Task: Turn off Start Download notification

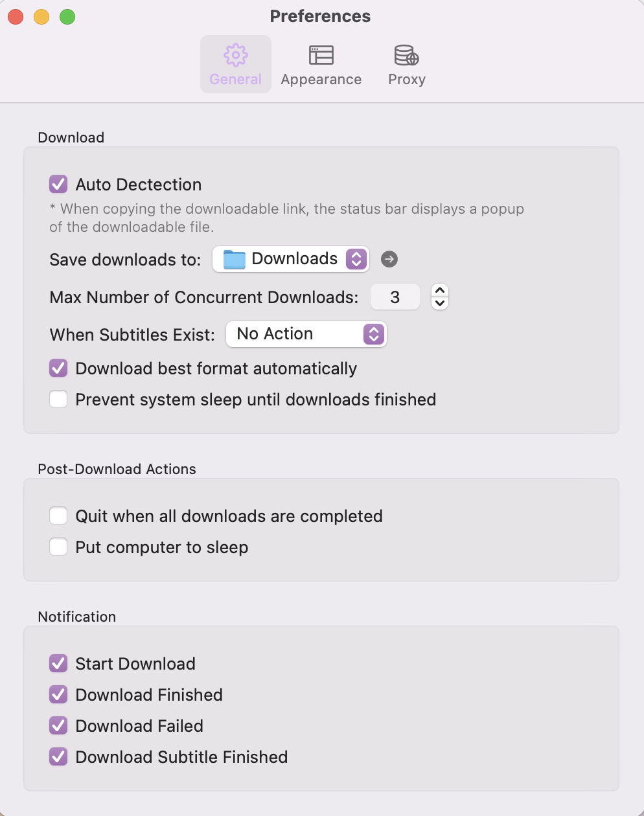Action: coord(58,664)
